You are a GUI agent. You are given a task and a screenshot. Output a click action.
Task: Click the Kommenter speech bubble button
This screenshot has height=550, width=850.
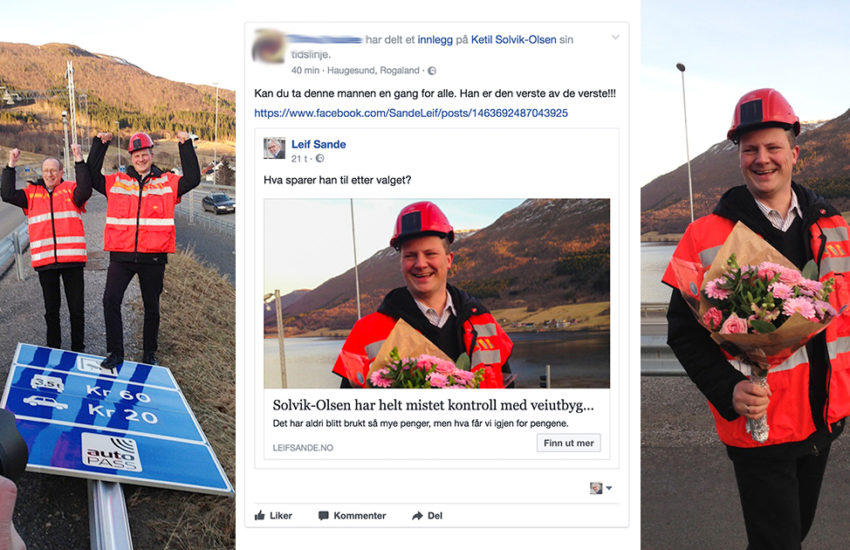(352, 515)
